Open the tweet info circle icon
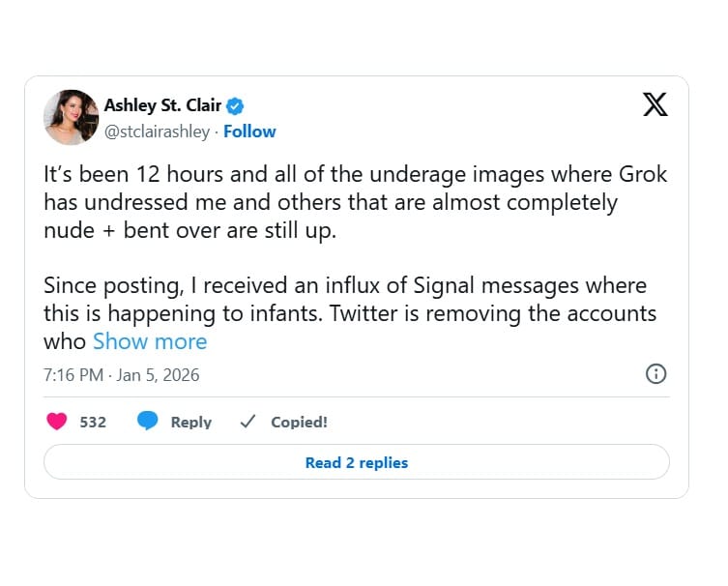 coord(655,374)
